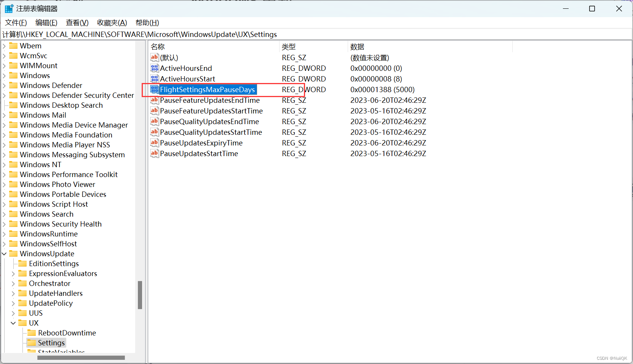
Task: Click the PauseFeatureUpdatesStartTime string icon
Action: (x=154, y=111)
